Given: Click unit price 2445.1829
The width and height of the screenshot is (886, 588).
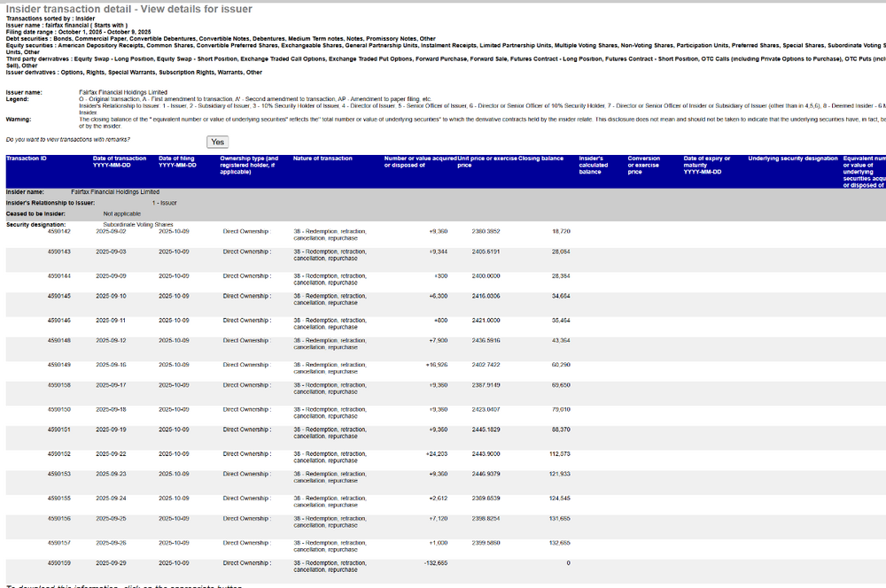Looking at the screenshot, I should click(x=486, y=429).
